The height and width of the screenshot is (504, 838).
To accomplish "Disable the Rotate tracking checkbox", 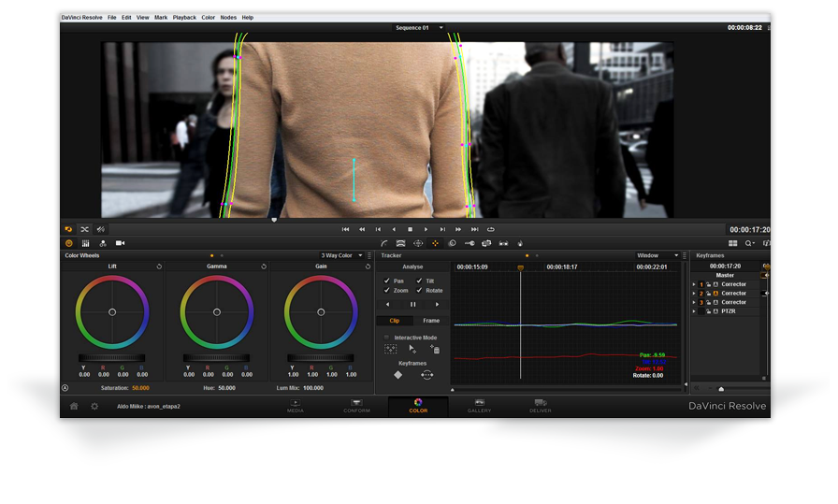I will (419, 290).
